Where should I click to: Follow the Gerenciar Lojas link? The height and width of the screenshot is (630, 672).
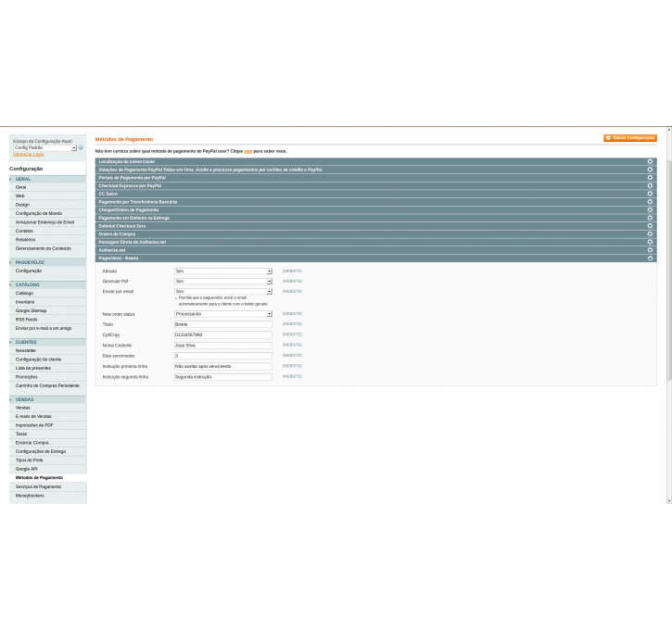tap(29, 154)
